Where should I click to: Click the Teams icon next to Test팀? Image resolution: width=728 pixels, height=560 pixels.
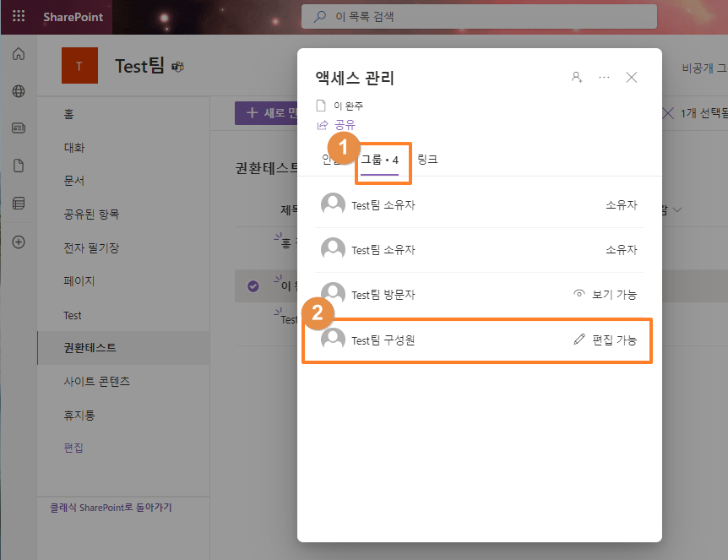pos(178,67)
